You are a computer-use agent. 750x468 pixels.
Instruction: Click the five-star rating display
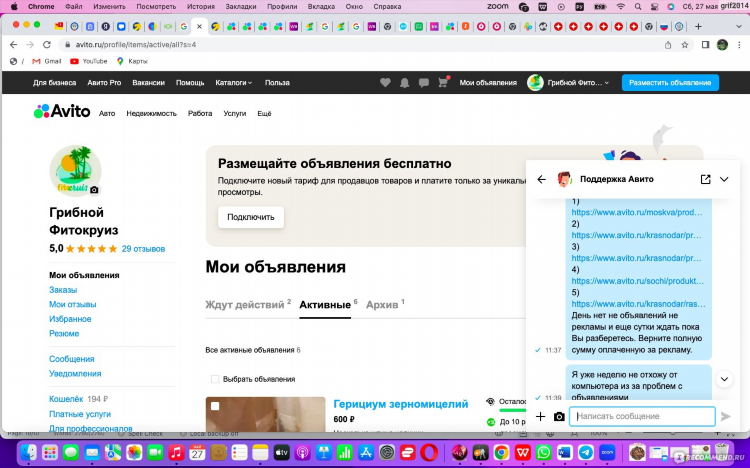coord(91,249)
